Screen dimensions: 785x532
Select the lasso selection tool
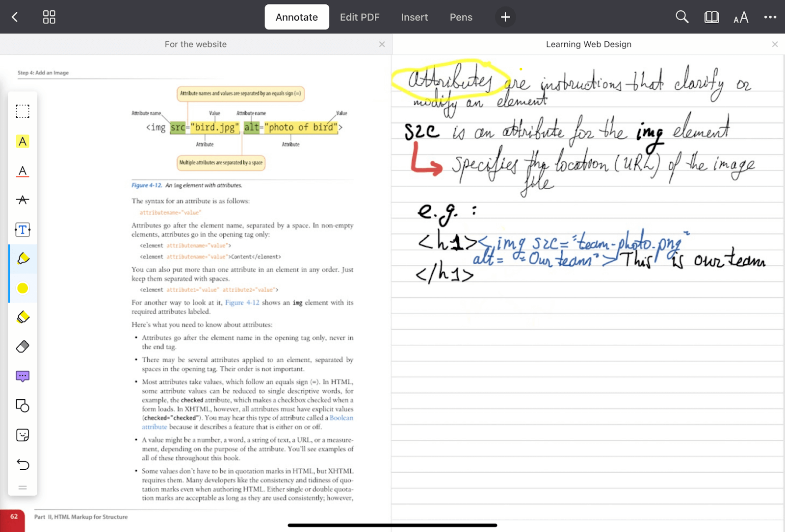(23, 111)
